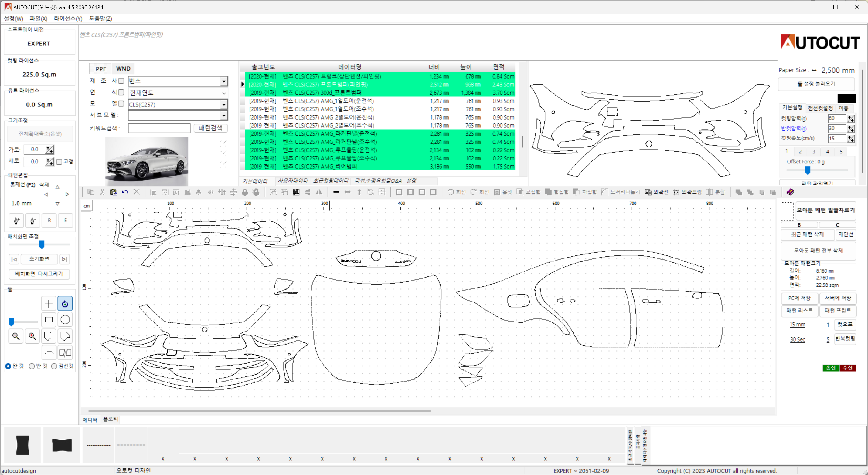868x475 pixels.
Task: Open the 현재연도 year dropdown
Action: [224, 93]
